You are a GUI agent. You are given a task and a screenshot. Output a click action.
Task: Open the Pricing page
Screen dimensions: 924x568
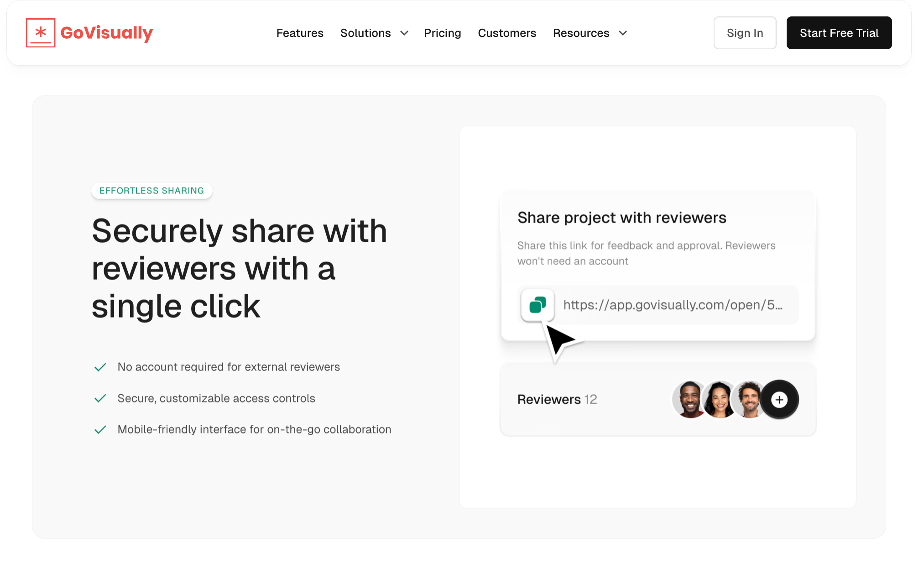coord(442,33)
